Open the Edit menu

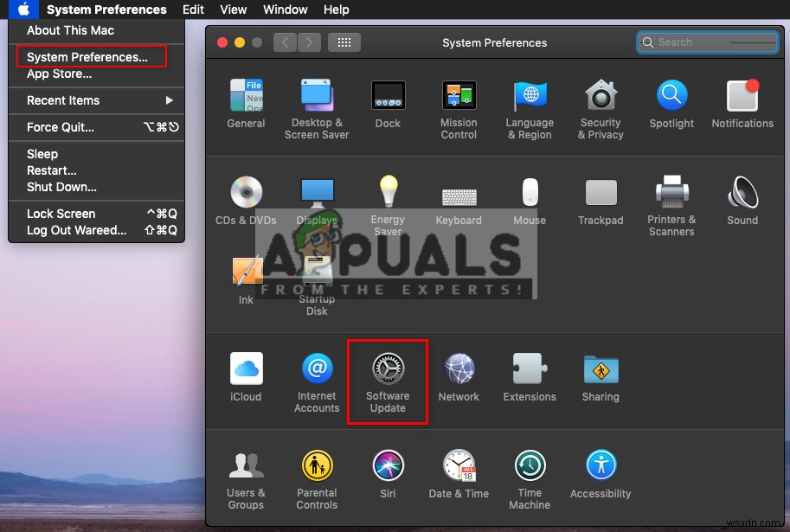pyautogui.click(x=192, y=10)
